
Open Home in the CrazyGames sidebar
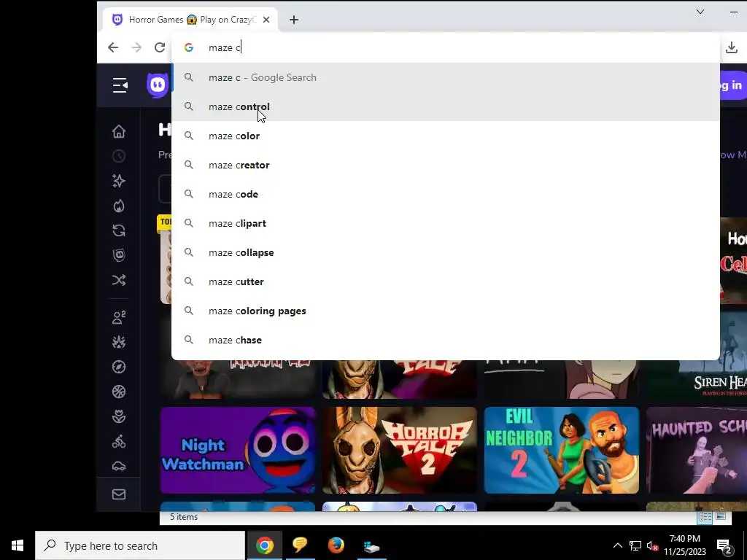pos(119,131)
